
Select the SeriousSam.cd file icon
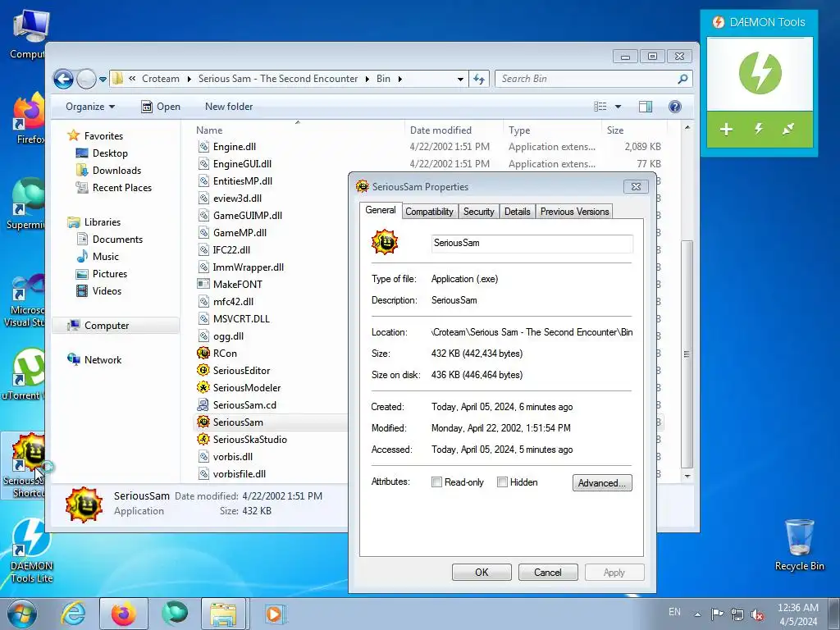(203, 404)
